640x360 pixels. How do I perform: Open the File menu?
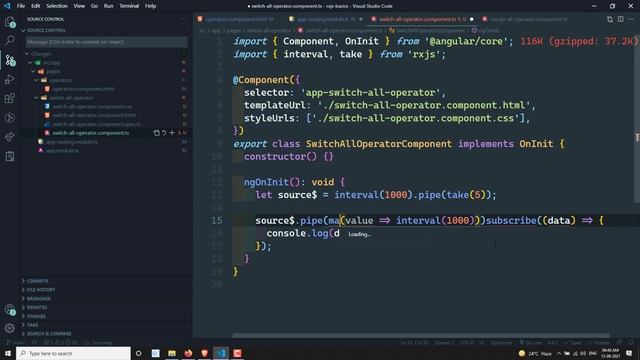[21, 6]
